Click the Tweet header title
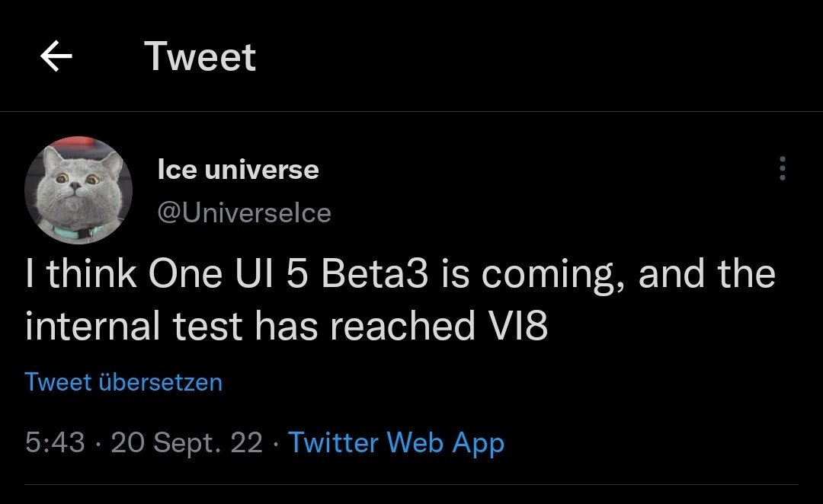 click(x=200, y=57)
